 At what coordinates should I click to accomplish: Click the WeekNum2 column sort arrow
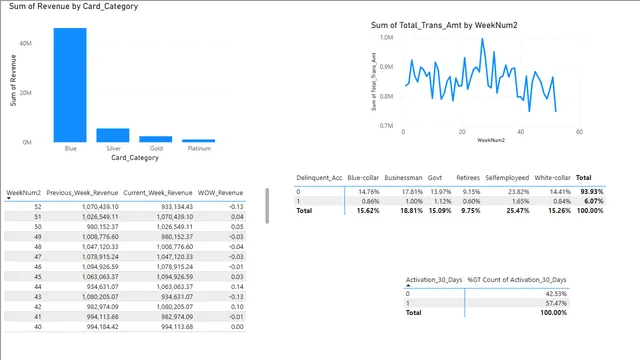click(x=9, y=198)
